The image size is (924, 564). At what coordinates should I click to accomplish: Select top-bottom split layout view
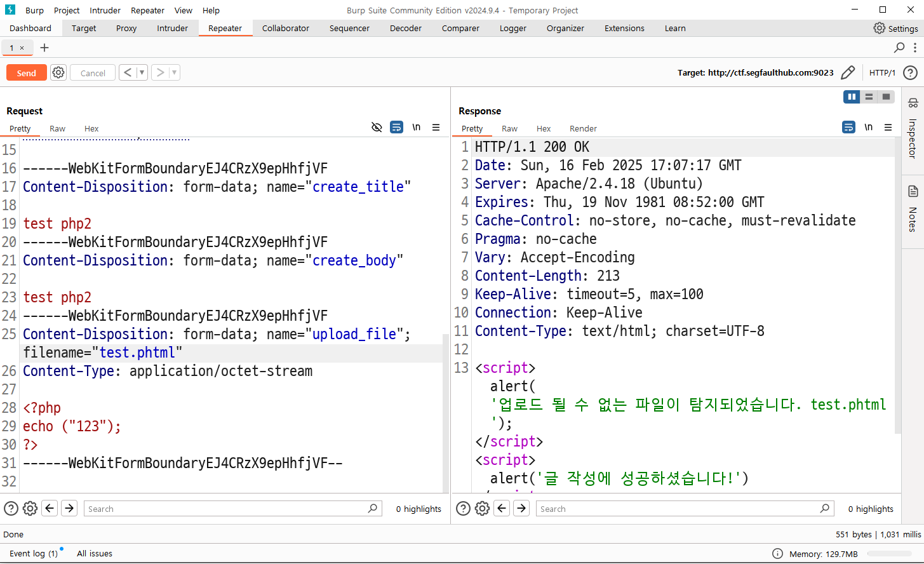tap(869, 97)
